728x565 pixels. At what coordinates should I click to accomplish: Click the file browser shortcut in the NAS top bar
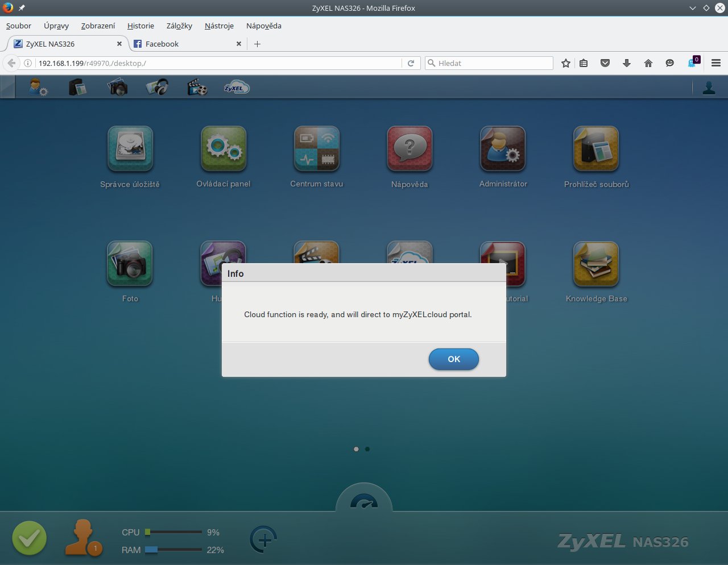[x=77, y=87]
